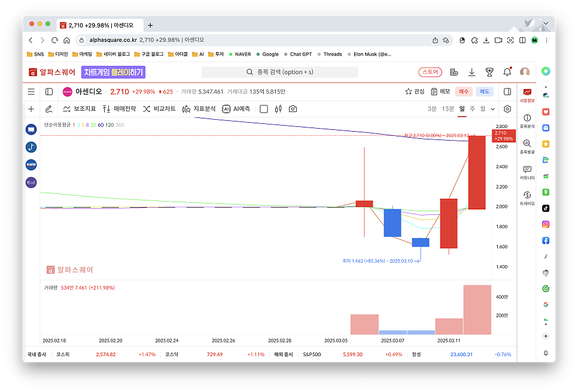Open 매매전략 trading strategy
The height and width of the screenshot is (392, 578).
(119, 109)
